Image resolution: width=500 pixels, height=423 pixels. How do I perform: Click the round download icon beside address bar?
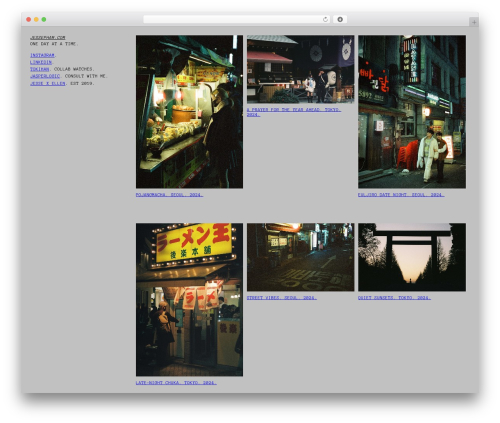(x=340, y=19)
